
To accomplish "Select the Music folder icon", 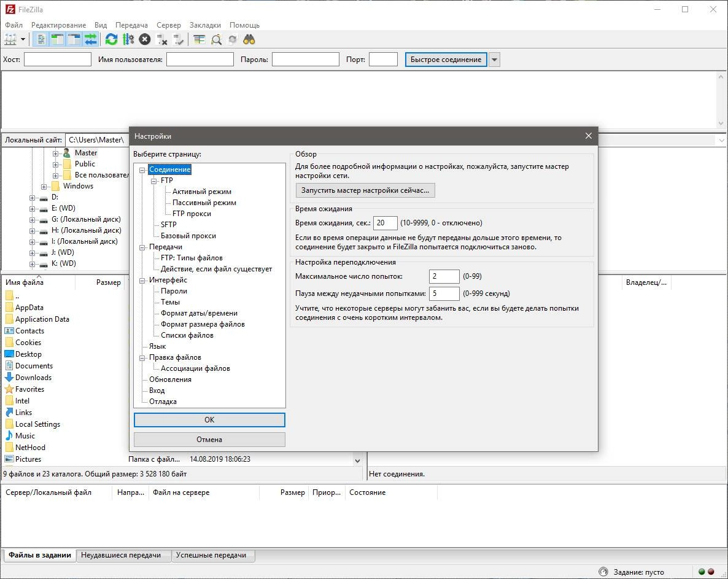I will [x=9, y=435].
